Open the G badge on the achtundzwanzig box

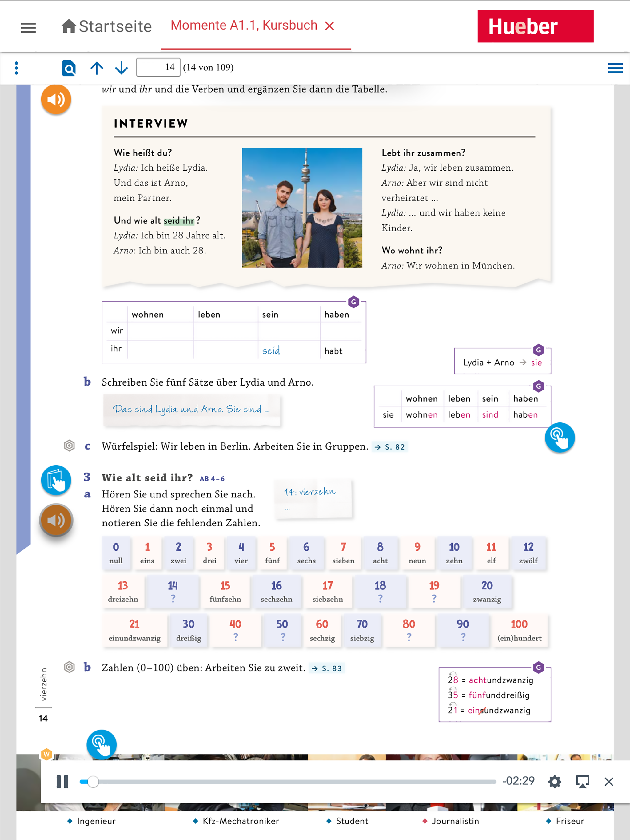[538, 667]
